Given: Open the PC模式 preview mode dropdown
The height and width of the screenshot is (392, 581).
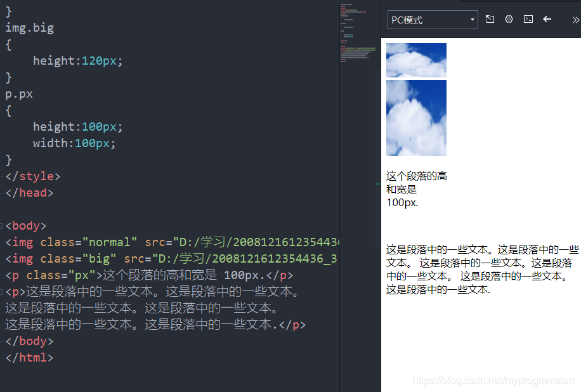Looking at the screenshot, I should 433,20.
